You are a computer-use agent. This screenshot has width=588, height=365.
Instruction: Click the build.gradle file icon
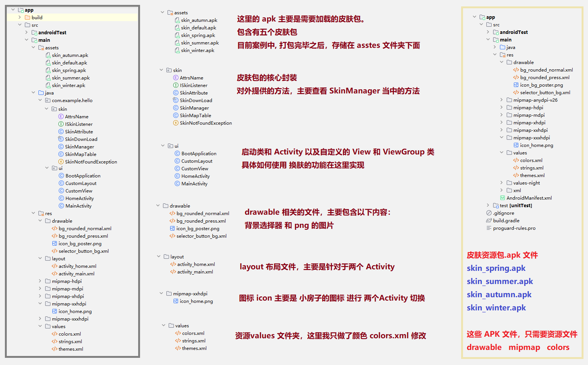pyautogui.click(x=489, y=220)
